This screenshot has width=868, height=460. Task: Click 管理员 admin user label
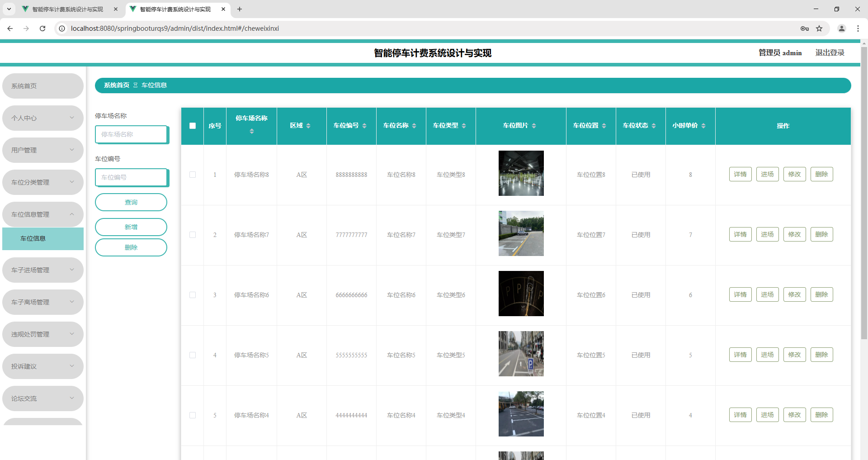780,53
